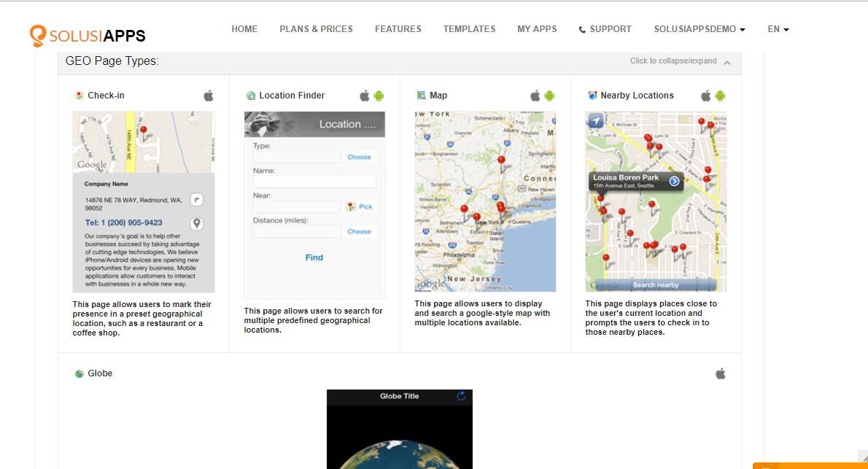Click the phone icon beside SUPPORT
Screen dimensions: 868x469
(582, 29)
